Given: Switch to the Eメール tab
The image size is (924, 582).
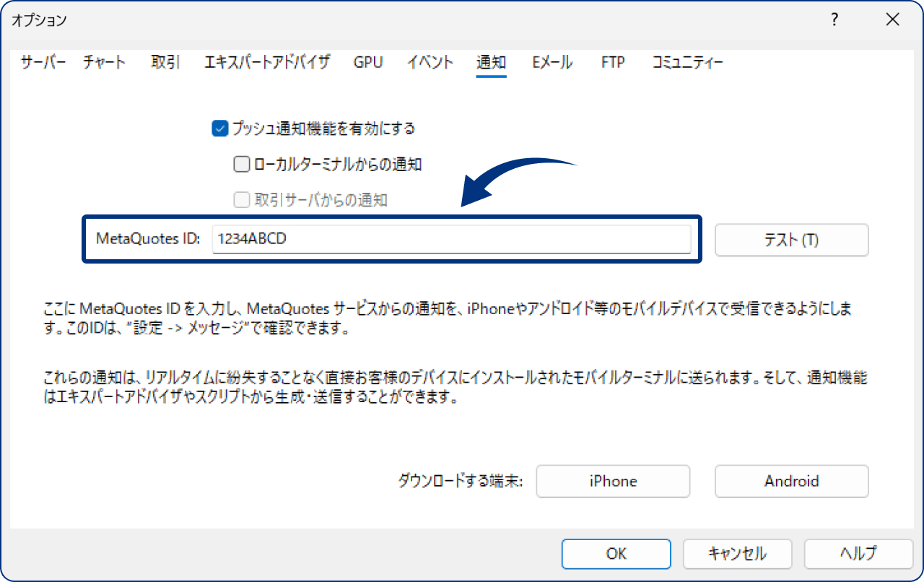Looking at the screenshot, I should point(552,63).
